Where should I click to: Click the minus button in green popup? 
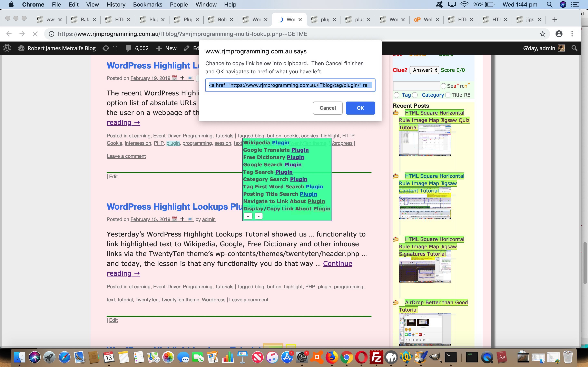pyautogui.click(x=258, y=216)
